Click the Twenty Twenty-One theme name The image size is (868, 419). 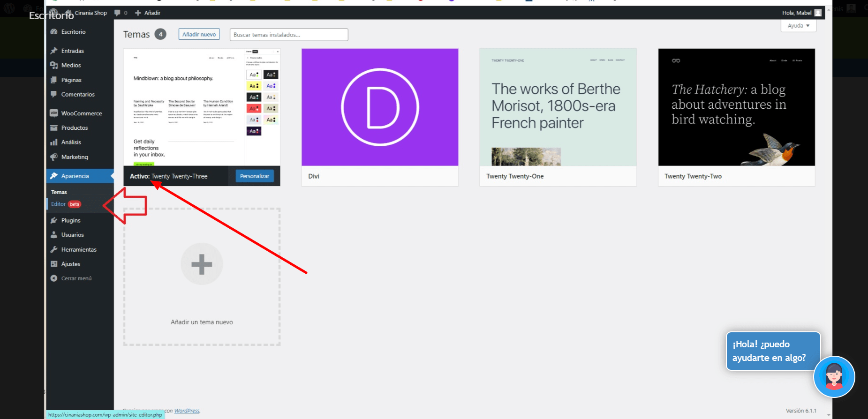(515, 176)
